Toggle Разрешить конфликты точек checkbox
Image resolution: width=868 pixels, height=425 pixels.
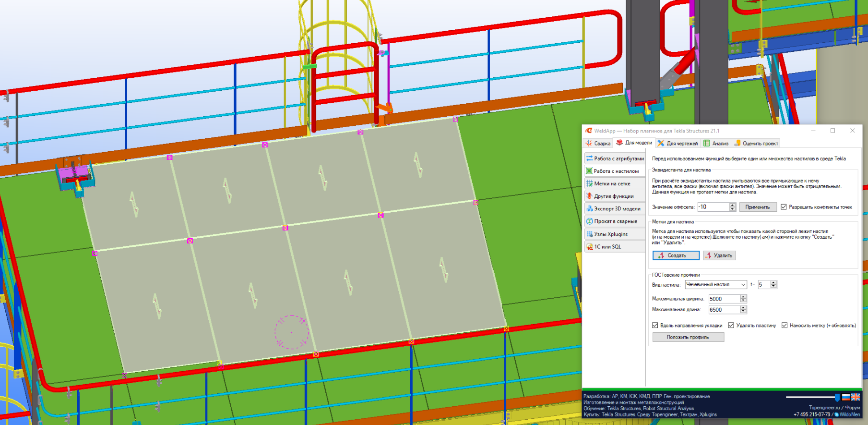pos(784,207)
